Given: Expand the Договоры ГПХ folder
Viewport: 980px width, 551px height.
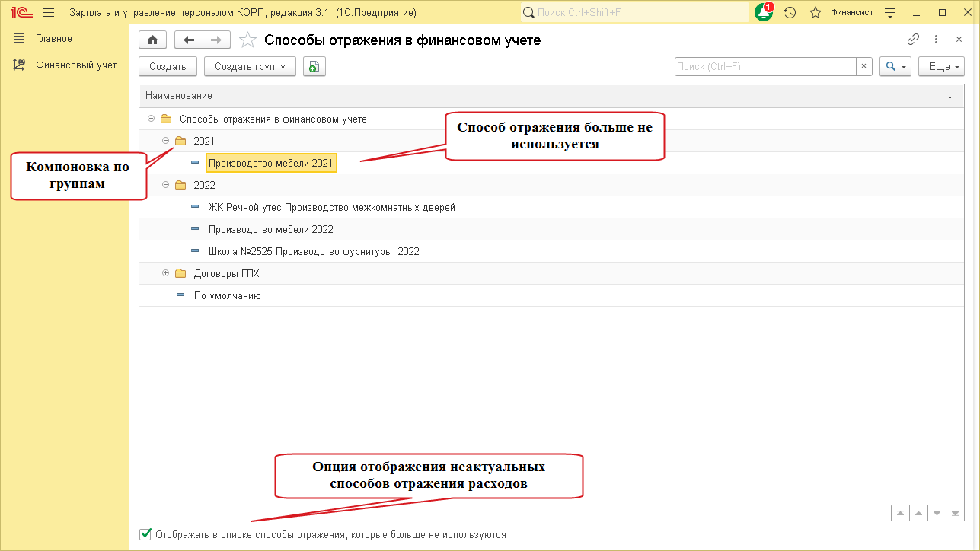Looking at the screenshot, I should point(166,273).
